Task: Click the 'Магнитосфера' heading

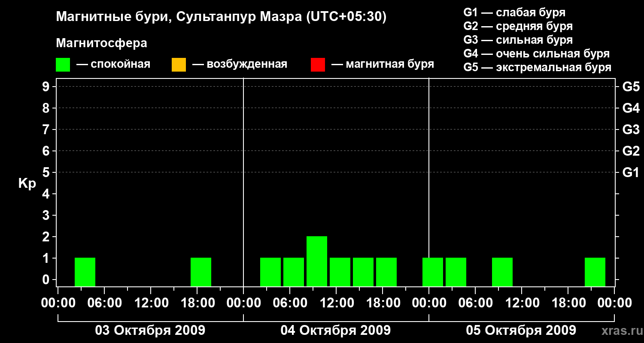Action: coord(101,43)
